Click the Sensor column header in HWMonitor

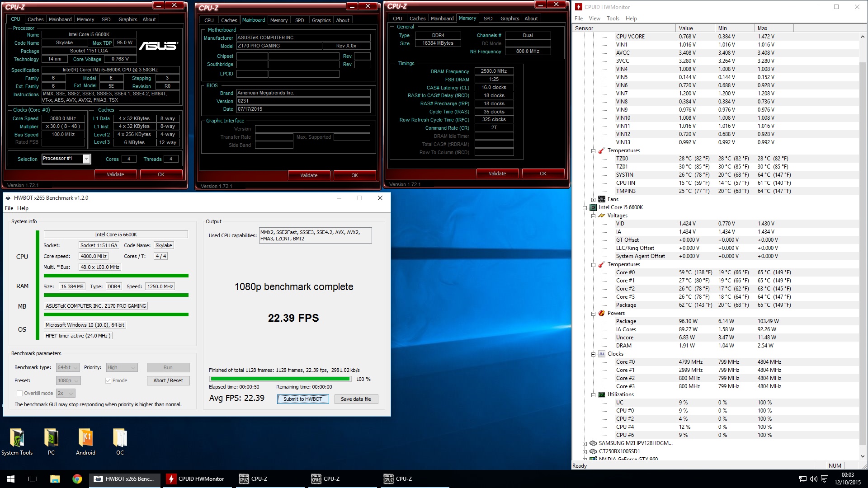pyautogui.click(x=624, y=28)
